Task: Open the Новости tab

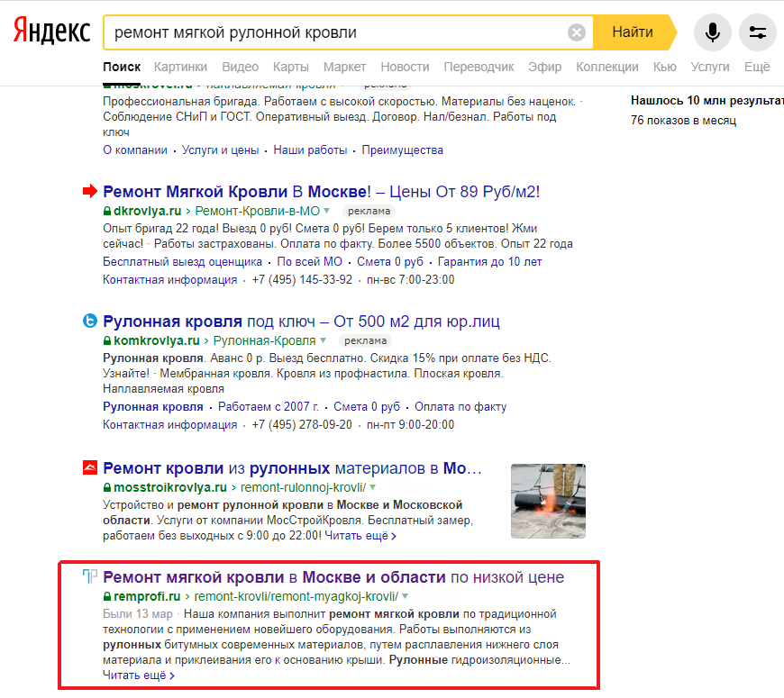Action: click(405, 67)
